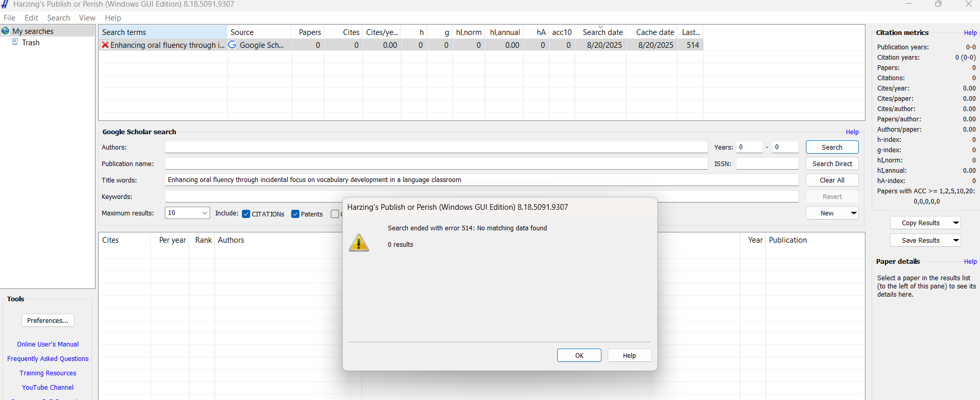Viewport: 980px width, 400px height.
Task: Click into the Title words field
Action: click(481, 180)
